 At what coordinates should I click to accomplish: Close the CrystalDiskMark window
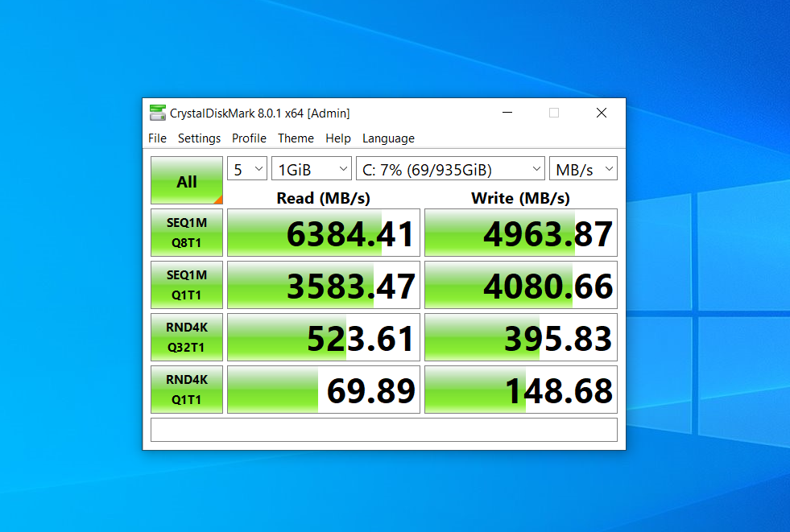602,113
